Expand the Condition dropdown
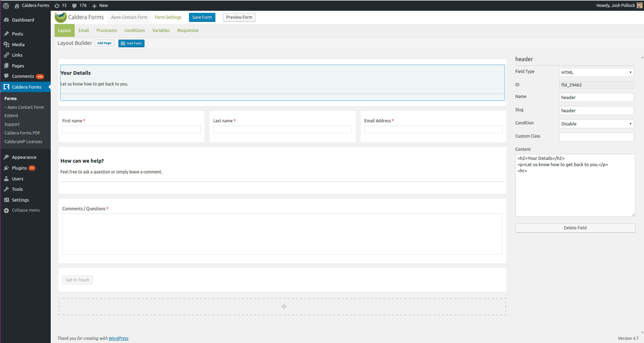The width and height of the screenshot is (644, 343). click(x=596, y=124)
